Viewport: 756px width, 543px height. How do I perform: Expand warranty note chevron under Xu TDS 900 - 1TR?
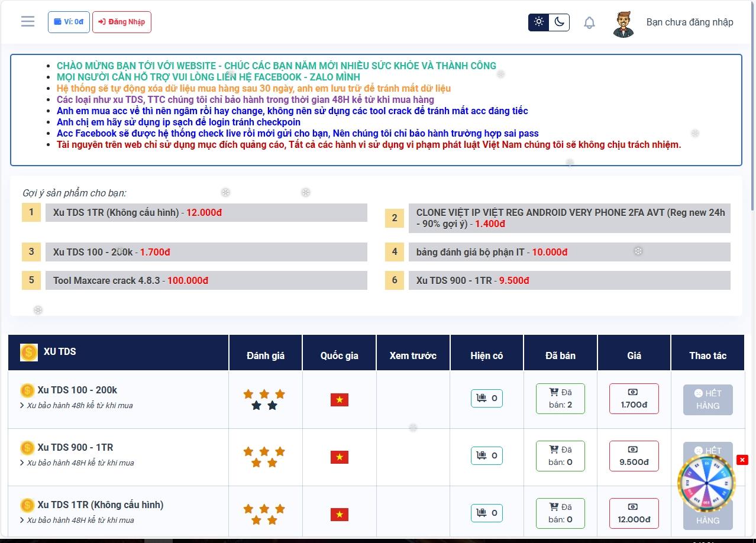22,463
